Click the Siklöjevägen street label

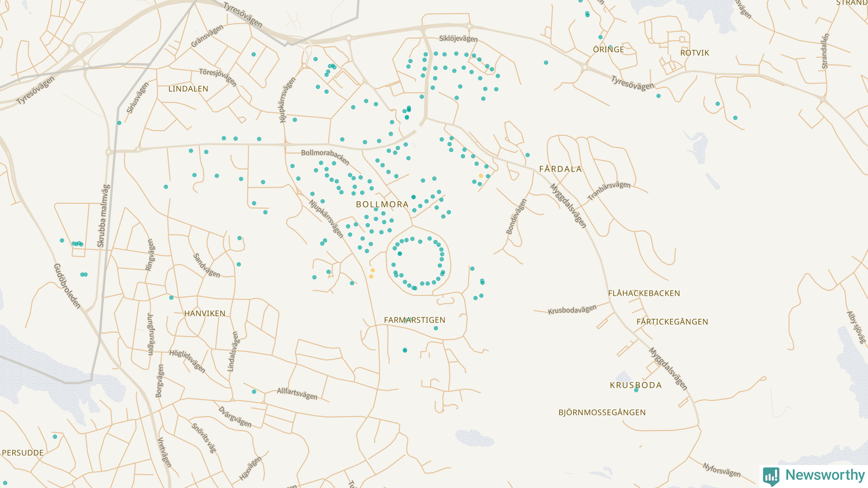tap(458, 39)
